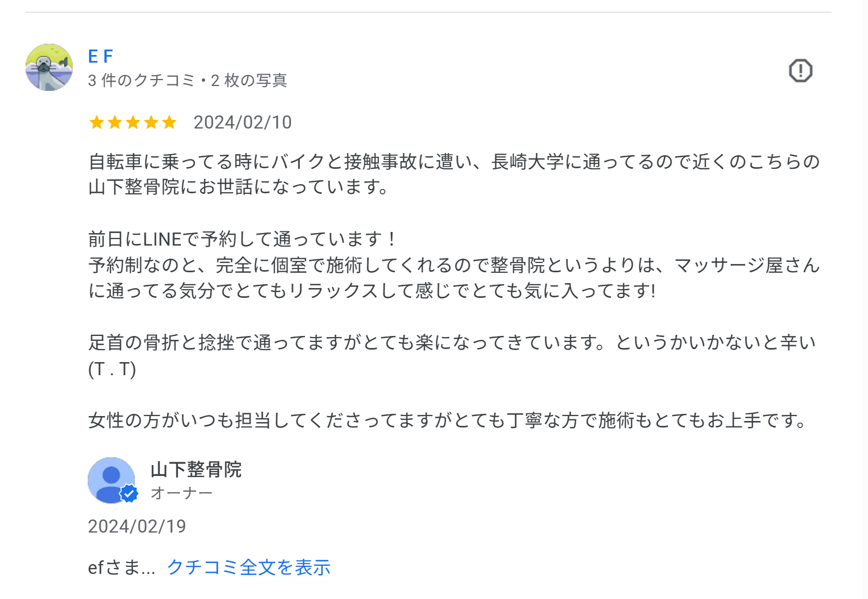Click the owner reply date 2024/02/19
This screenshot has width=868, height=599.
pos(137,526)
